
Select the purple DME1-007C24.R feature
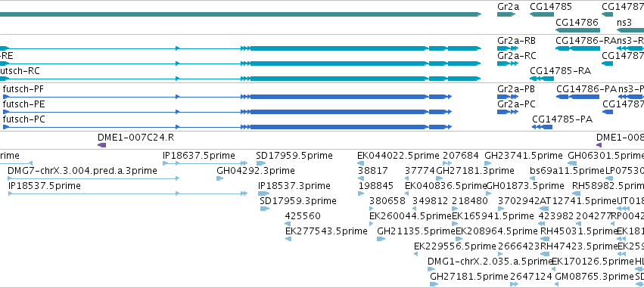pyautogui.click(x=102, y=145)
